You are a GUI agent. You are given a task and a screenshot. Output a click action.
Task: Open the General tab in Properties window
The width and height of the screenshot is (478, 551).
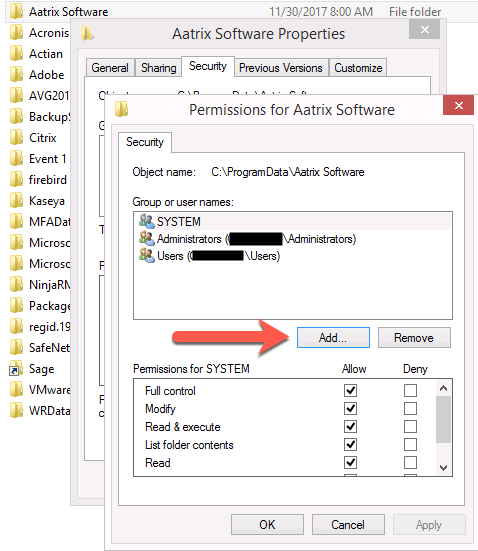point(110,67)
